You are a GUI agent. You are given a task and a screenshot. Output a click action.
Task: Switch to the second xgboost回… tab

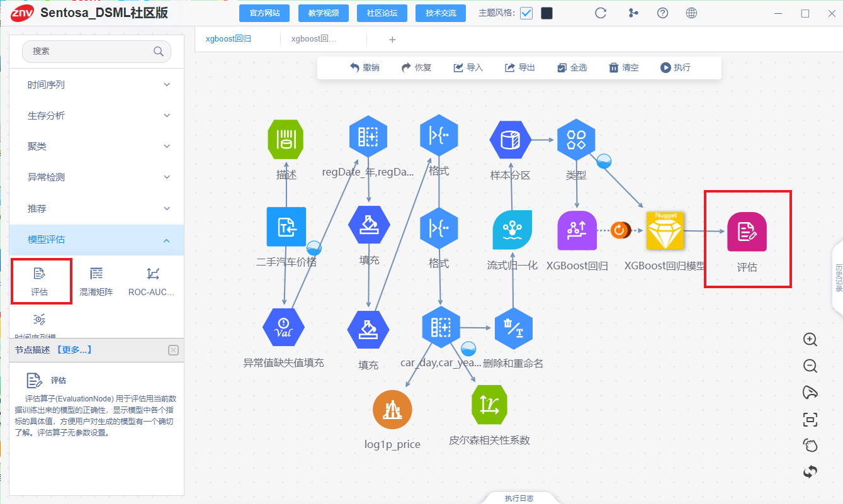click(314, 39)
